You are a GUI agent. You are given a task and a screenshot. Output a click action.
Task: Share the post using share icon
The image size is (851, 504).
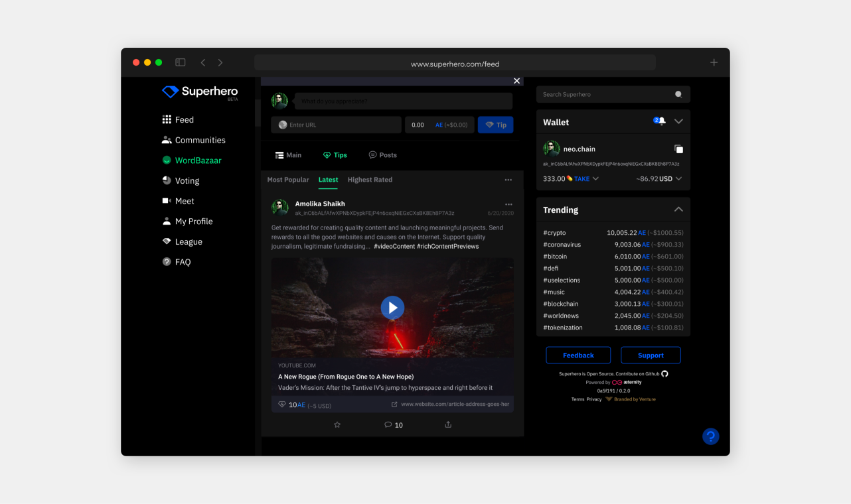click(448, 424)
